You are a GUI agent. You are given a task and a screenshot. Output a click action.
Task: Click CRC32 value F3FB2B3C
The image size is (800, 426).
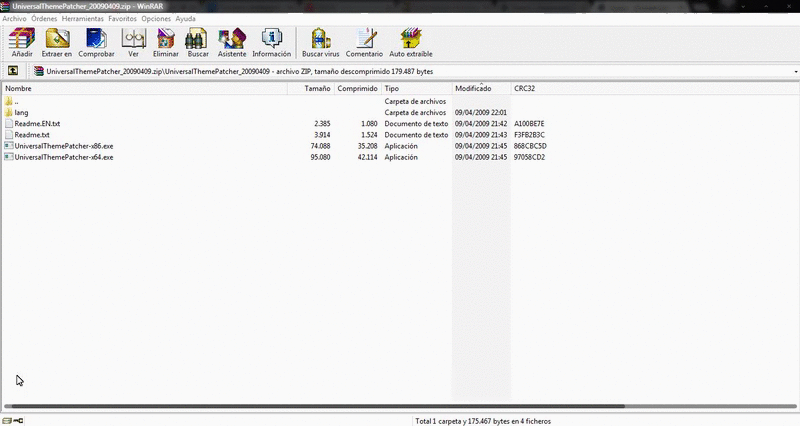(529, 135)
